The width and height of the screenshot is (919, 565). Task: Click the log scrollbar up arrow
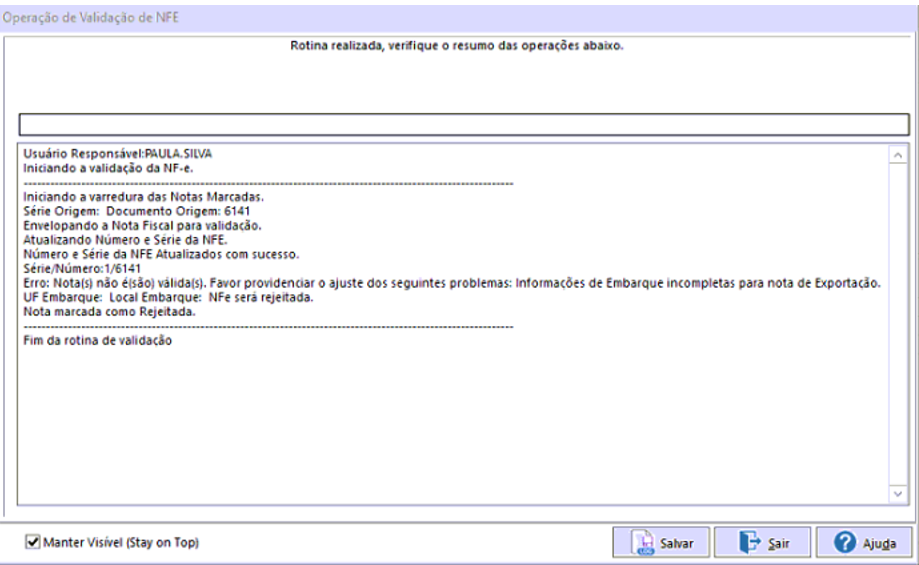coord(897,155)
